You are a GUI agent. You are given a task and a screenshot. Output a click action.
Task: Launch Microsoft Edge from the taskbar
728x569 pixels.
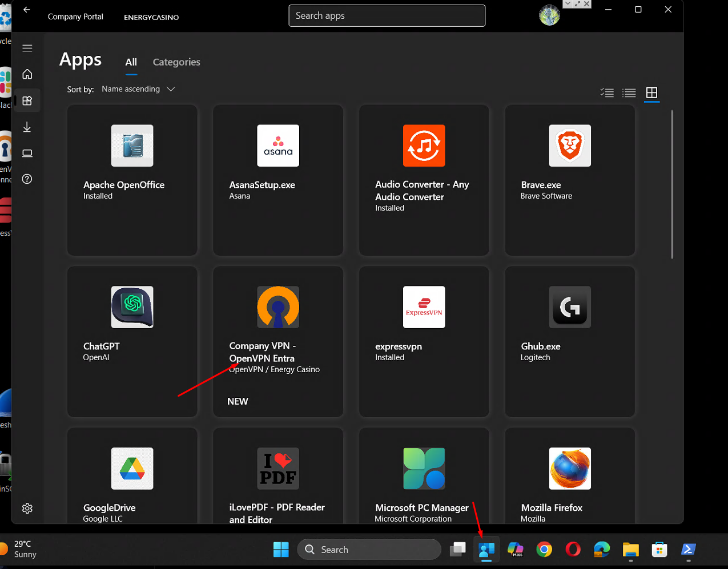[x=602, y=550]
